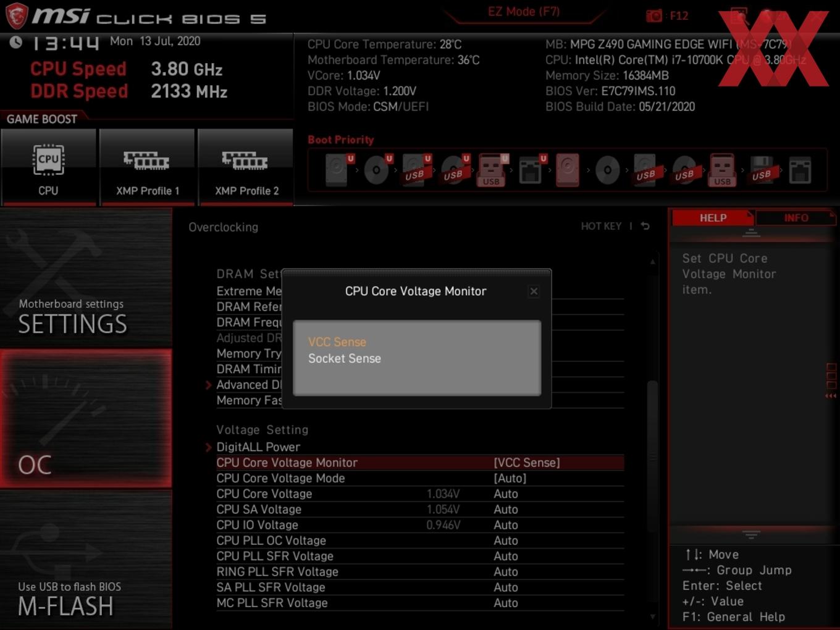The height and width of the screenshot is (630, 840).
Task: Open the SETTINGS motherboard settings section
Action: click(x=86, y=278)
